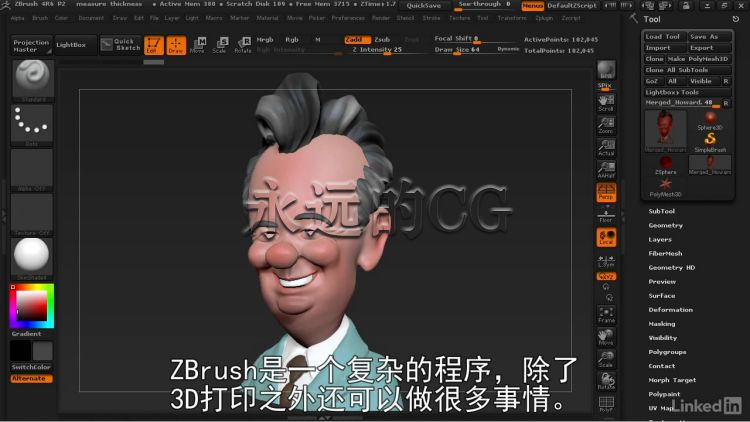Open the SkinShade material selector

click(x=32, y=259)
